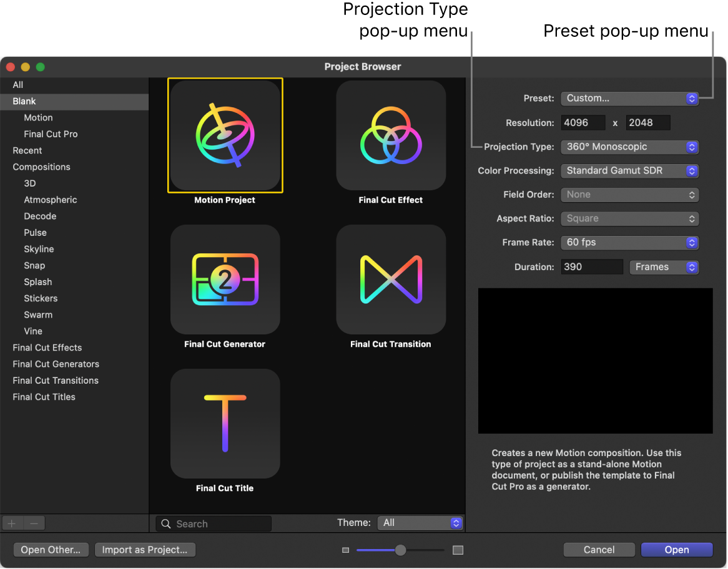Screen dimensions: 728x569
Task: Click inside the Resolution width field
Action: coord(583,122)
